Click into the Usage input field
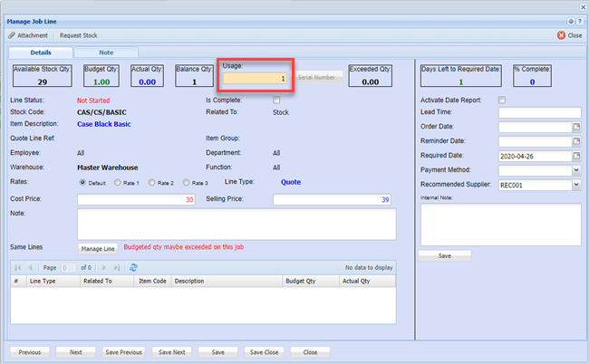Screen dimensions: 589x364 [255, 79]
